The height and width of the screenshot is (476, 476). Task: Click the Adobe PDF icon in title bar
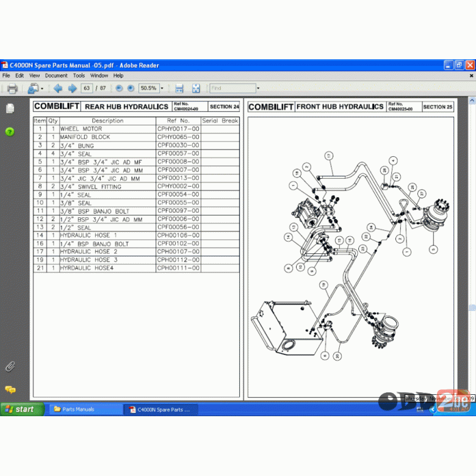4,65
